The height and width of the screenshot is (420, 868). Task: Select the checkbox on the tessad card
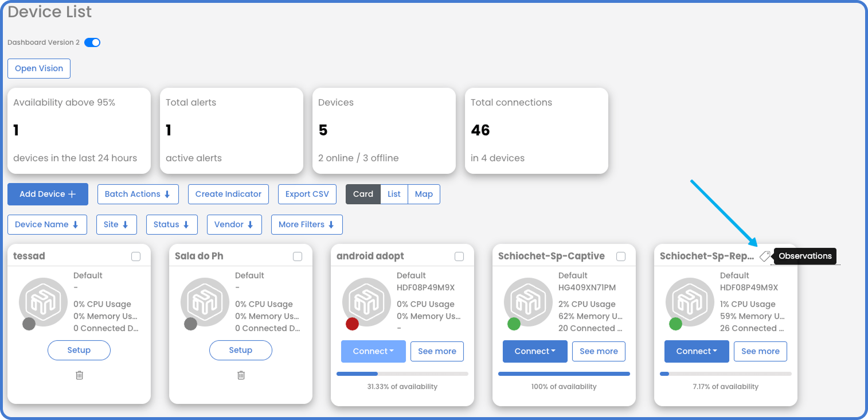pos(136,256)
